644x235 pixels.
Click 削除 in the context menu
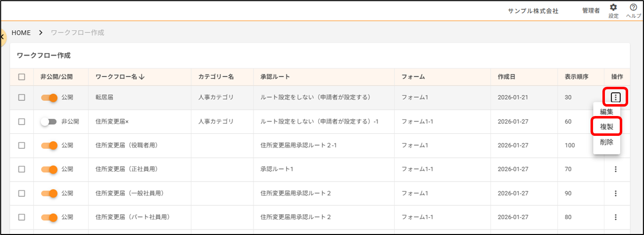pyautogui.click(x=606, y=142)
